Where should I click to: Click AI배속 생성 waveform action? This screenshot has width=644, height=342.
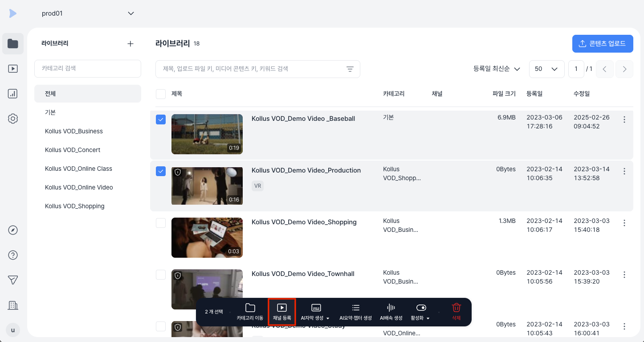(391, 312)
